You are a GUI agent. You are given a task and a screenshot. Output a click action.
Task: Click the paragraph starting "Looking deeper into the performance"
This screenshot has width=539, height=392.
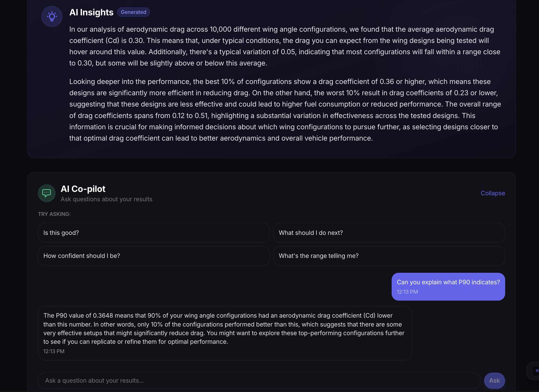pos(285,110)
